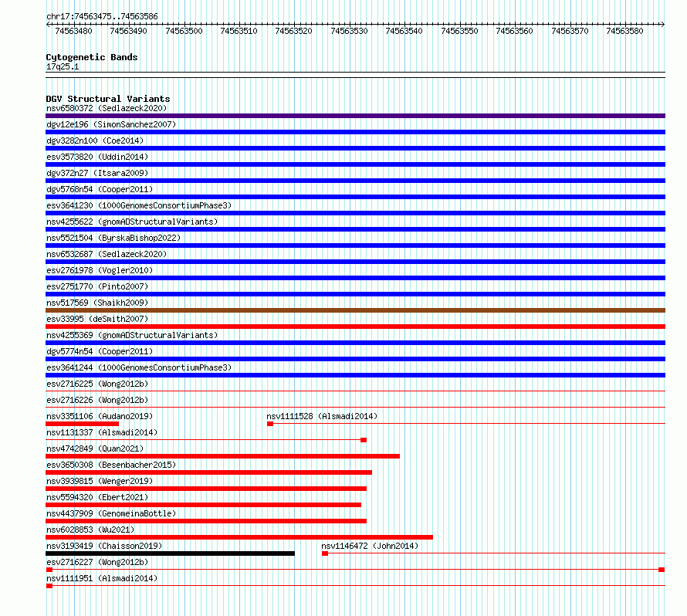Click ruler position 74563580

624,31
